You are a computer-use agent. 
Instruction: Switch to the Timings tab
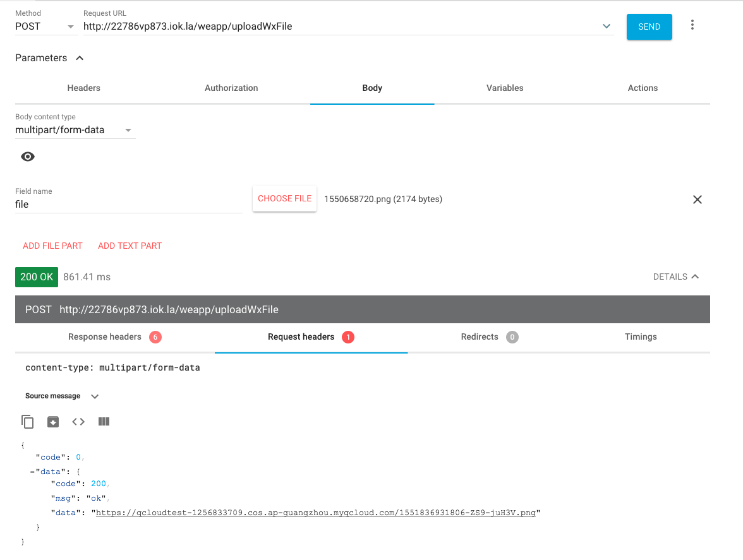641,337
